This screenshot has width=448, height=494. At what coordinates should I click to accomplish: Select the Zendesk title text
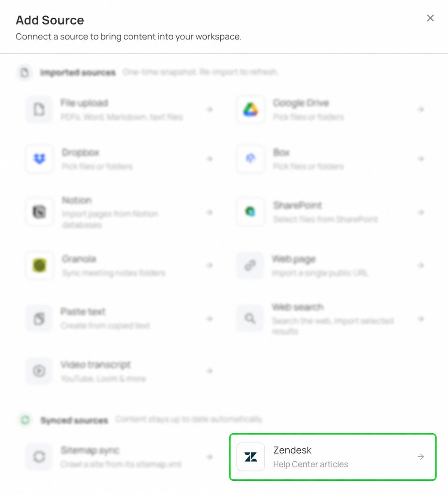pyautogui.click(x=292, y=450)
